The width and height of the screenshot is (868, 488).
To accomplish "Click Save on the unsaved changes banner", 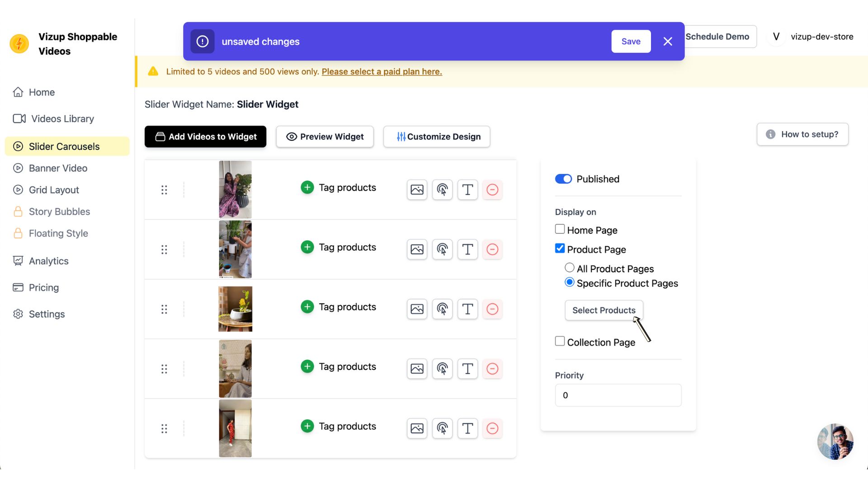I will pyautogui.click(x=631, y=41).
